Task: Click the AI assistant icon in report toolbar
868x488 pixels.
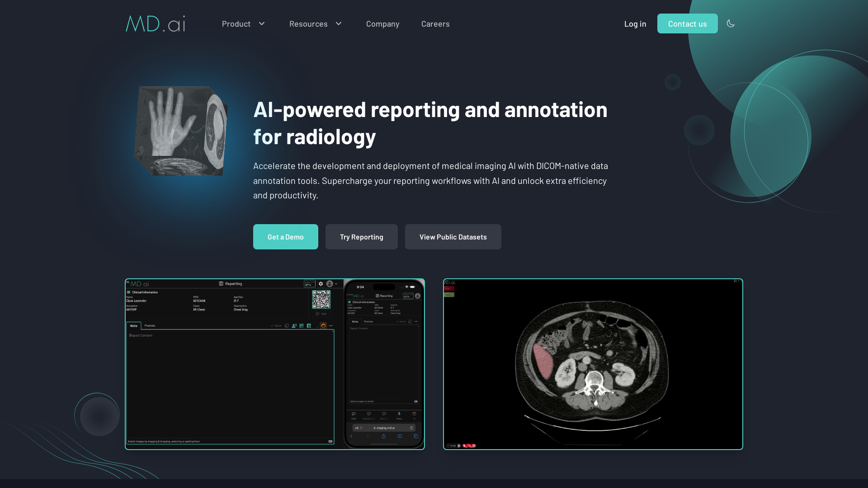Action: 323,326
